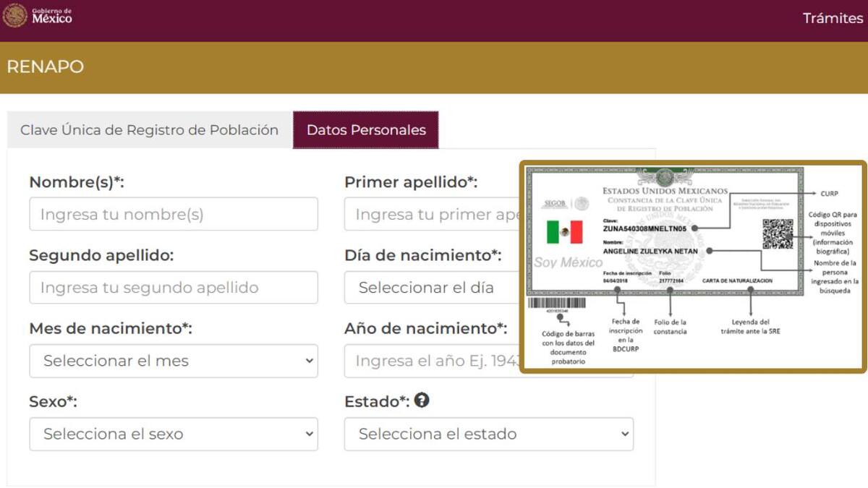The width and height of the screenshot is (868, 488).
Task: Open the Selecciona el sexo dropdown
Action: (174, 434)
